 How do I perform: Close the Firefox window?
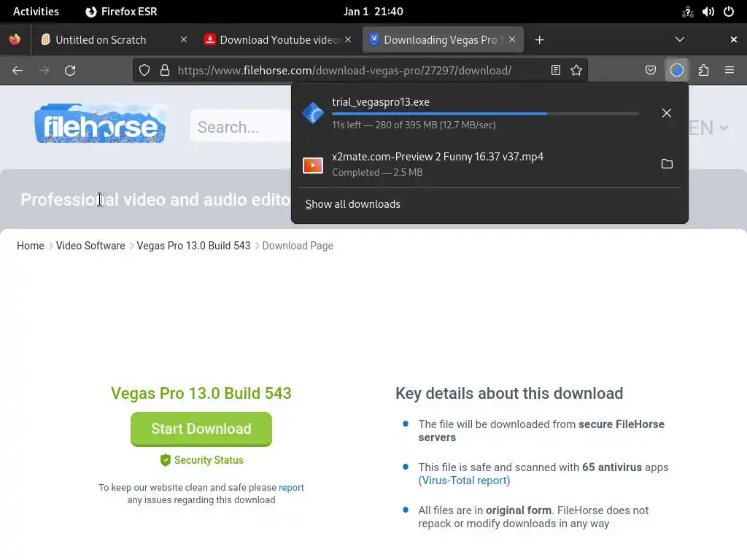click(x=734, y=39)
